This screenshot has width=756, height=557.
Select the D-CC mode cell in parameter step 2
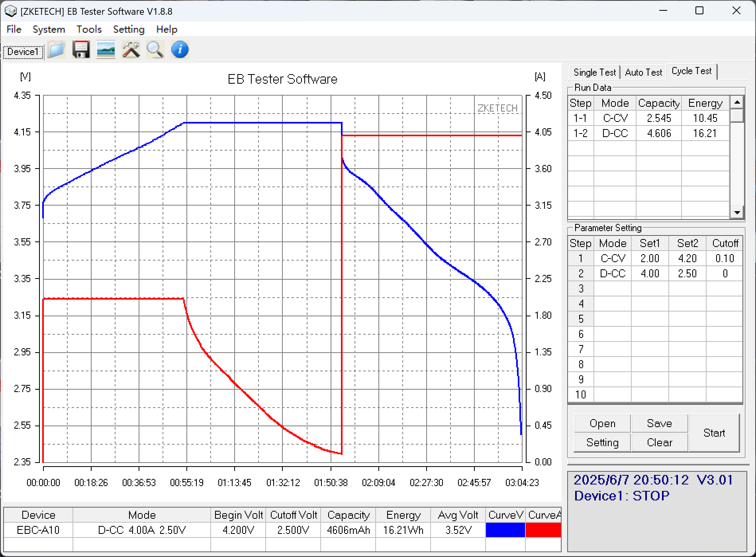tap(613, 274)
